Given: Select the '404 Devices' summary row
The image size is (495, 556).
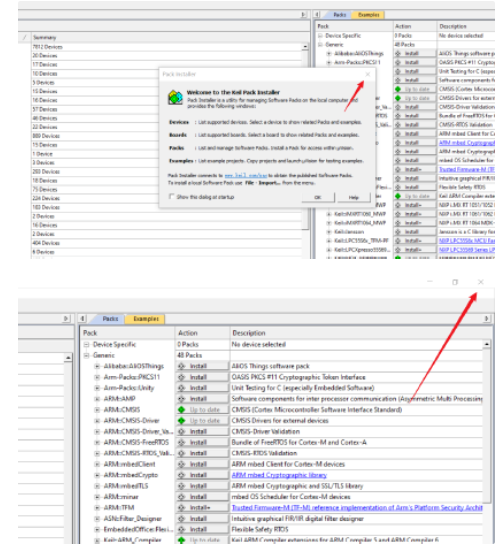Looking at the screenshot, I should [x=167, y=243].
